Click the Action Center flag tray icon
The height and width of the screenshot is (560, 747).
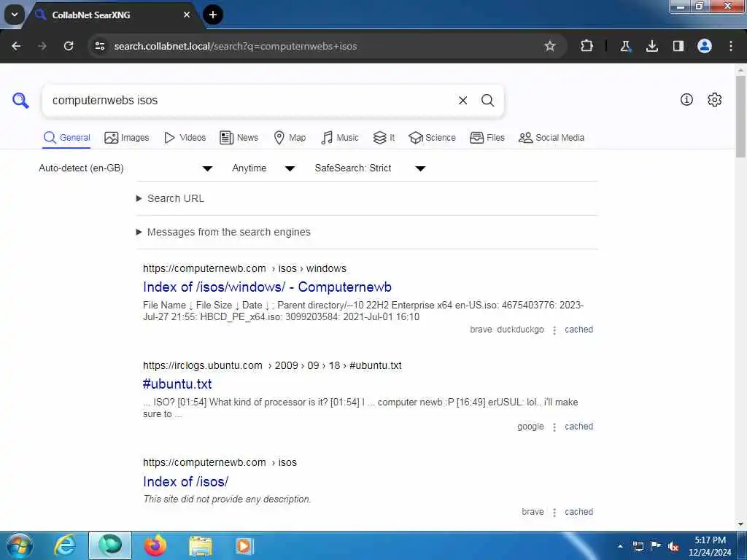point(656,546)
